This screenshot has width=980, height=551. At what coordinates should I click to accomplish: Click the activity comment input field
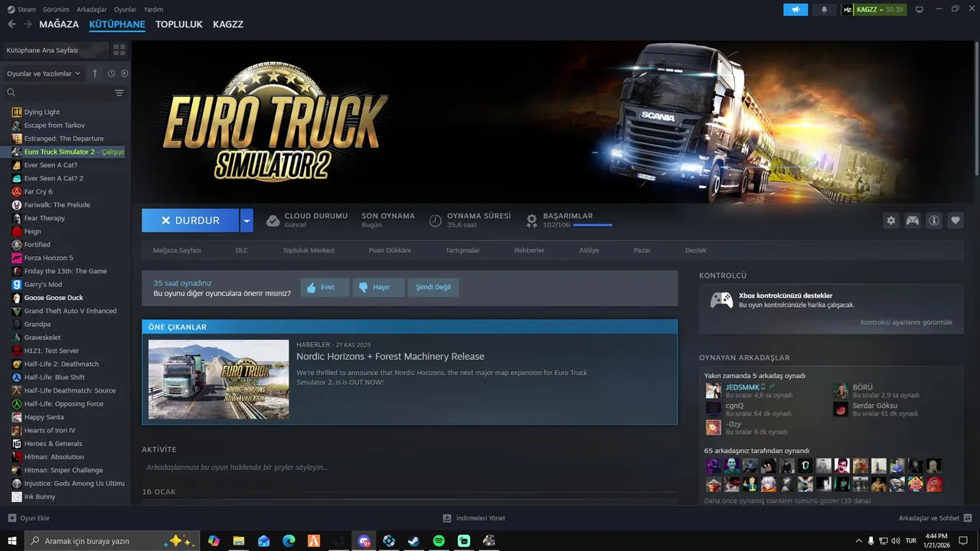410,467
